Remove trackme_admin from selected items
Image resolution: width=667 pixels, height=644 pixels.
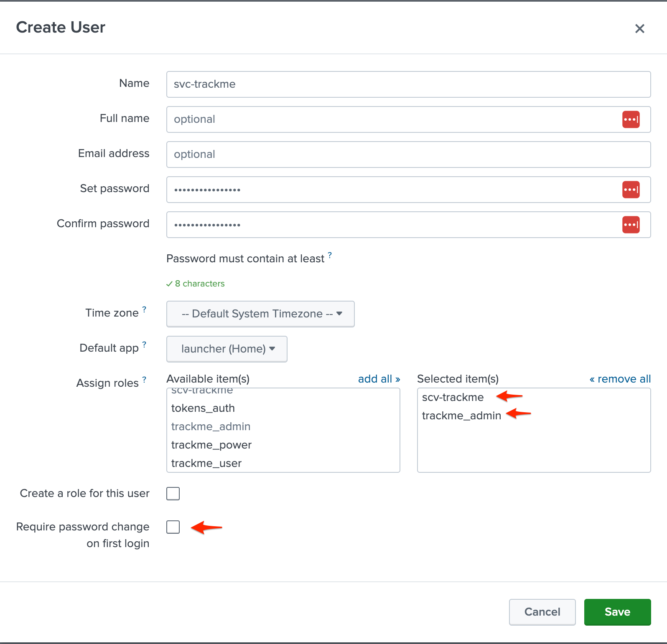[461, 416]
